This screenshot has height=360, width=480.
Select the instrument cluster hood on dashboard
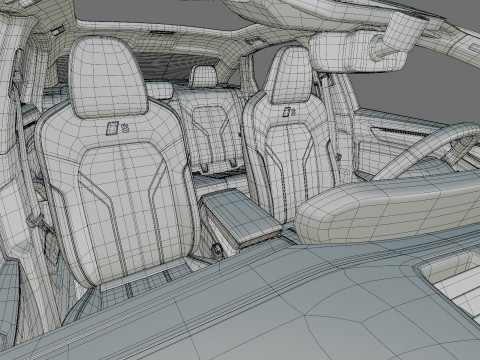click(387, 208)
